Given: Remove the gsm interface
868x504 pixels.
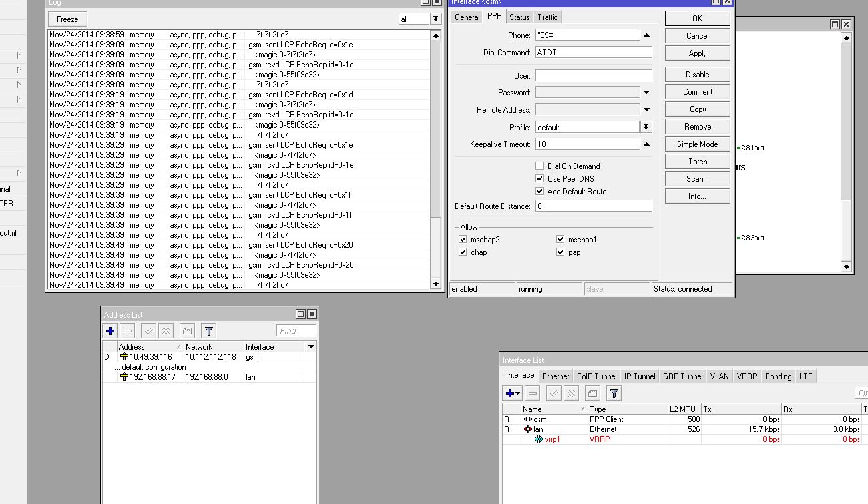Looking at the screenshot, I should pos(697,127).
